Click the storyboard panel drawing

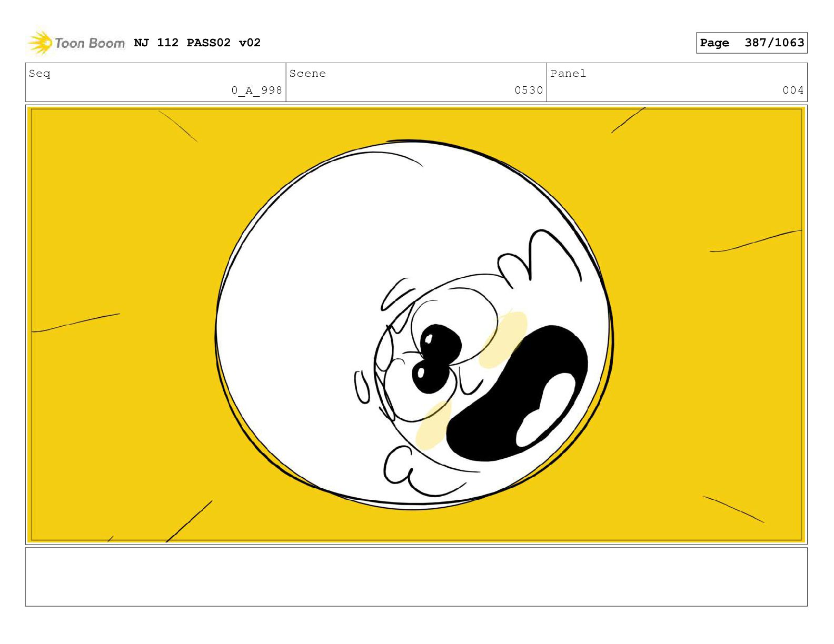416,324
